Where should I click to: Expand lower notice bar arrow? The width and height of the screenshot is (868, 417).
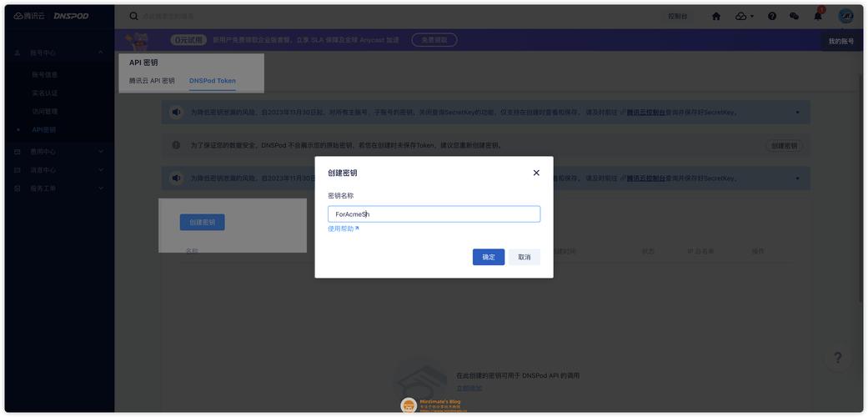coord(798,178)
